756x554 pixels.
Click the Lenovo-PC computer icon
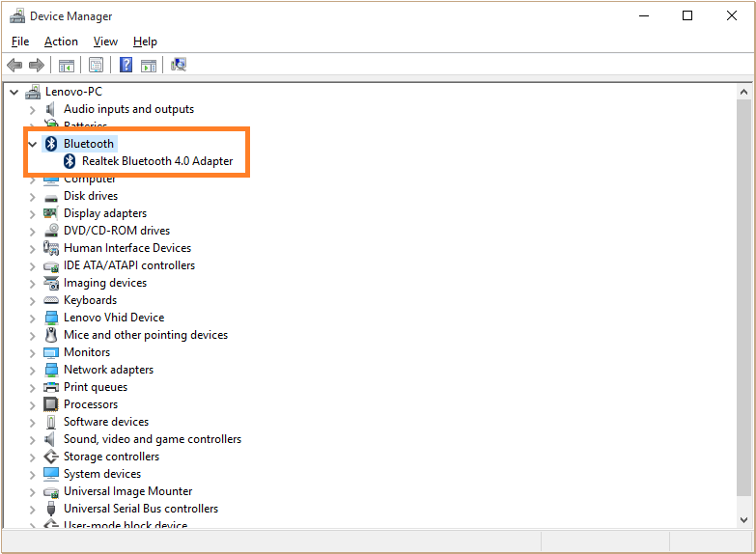[x=33, y=92]
